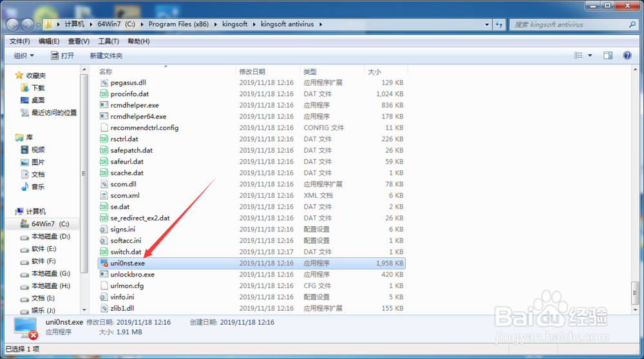Refresh the folder with address bar button

coord(499,24)
